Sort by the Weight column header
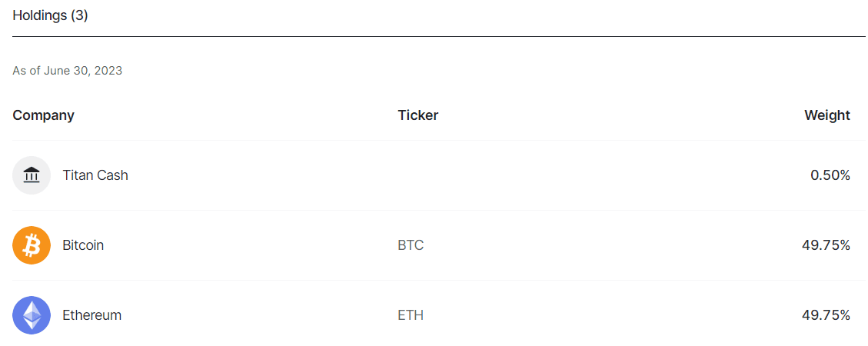Viewport: 868px width, 346px height. [826, 115]
